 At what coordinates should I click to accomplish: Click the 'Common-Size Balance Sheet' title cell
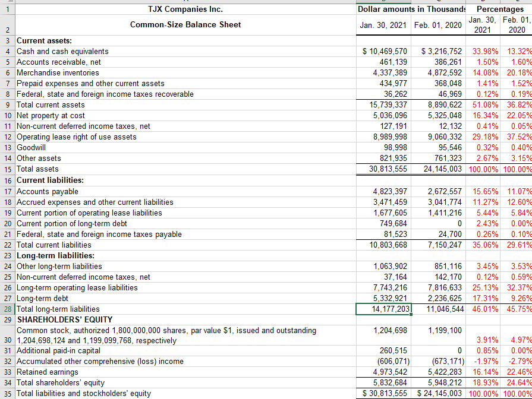[184, 25]
